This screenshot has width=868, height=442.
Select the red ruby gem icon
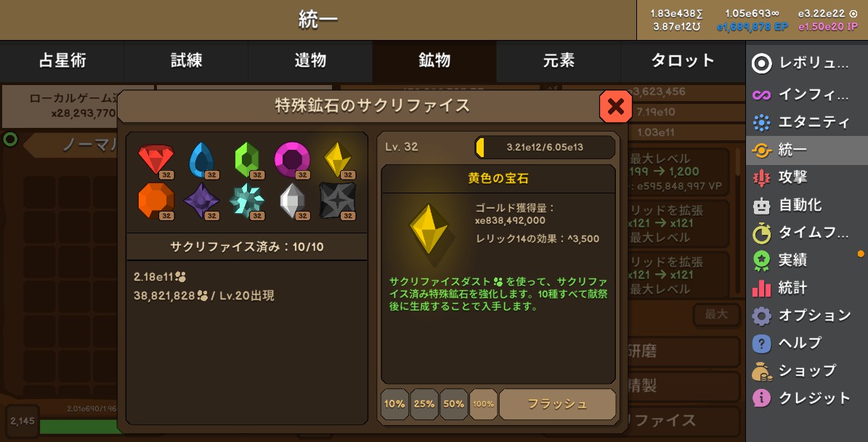tap(156, 160)
